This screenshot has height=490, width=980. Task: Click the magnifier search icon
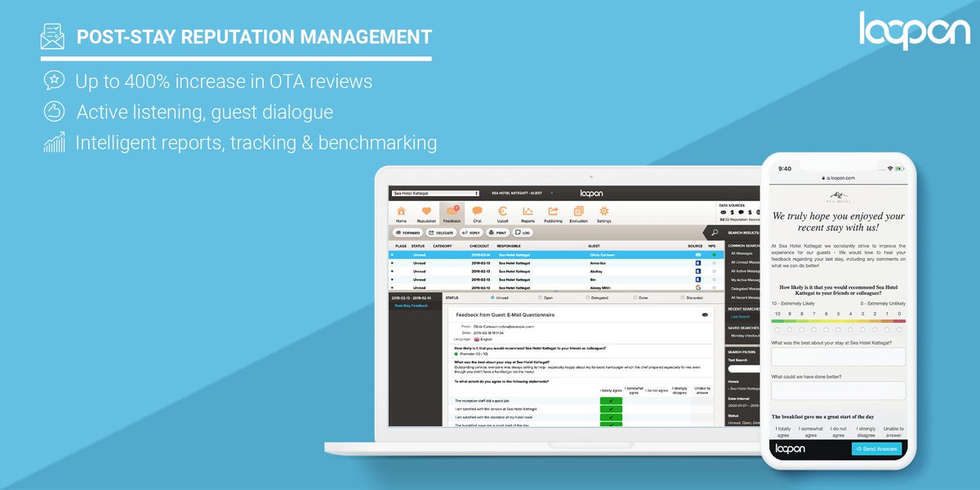point(715,233)
